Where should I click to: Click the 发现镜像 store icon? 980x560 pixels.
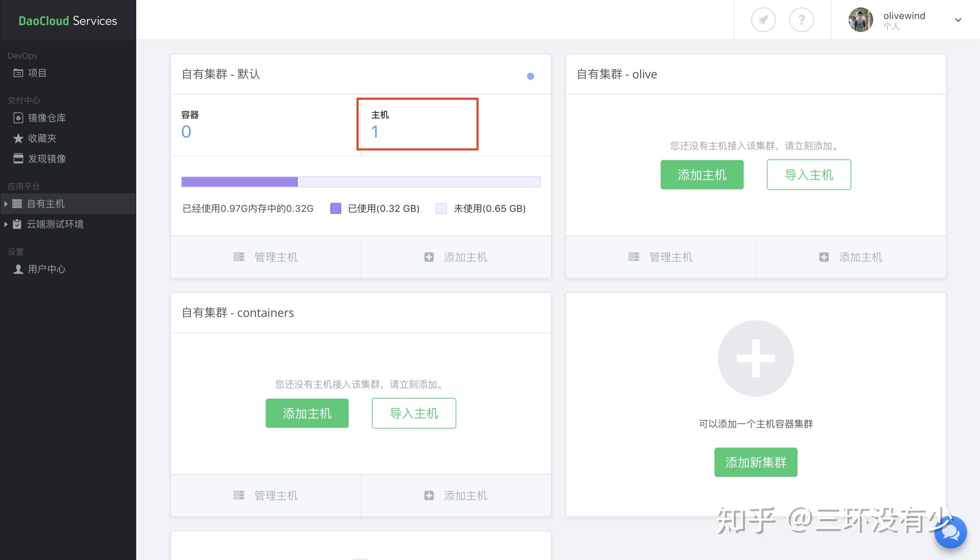[18, 158]
